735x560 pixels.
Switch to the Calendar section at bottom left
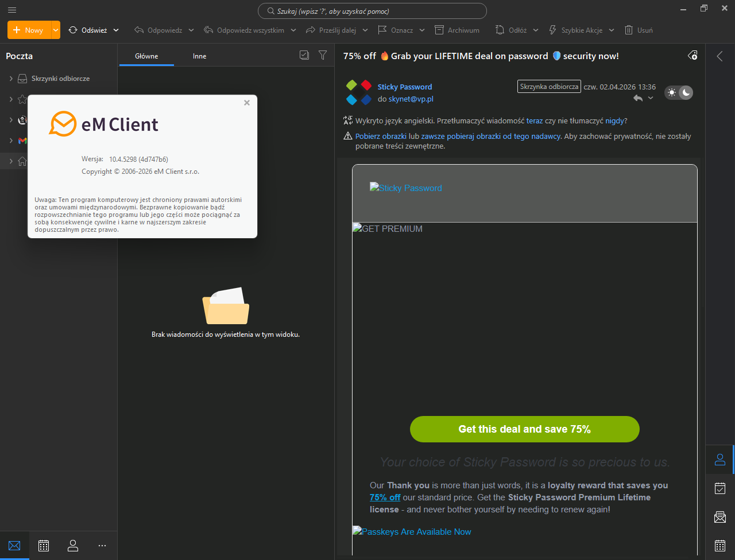point(44,546)
